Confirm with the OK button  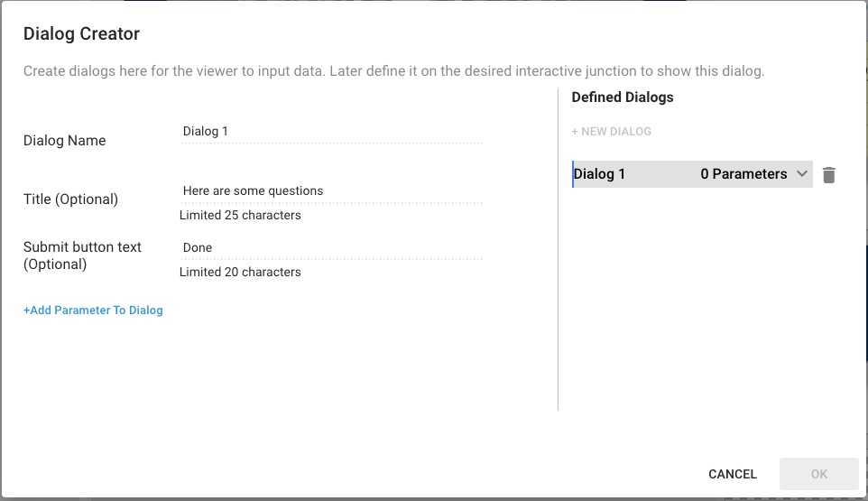[x=818, y=474]
